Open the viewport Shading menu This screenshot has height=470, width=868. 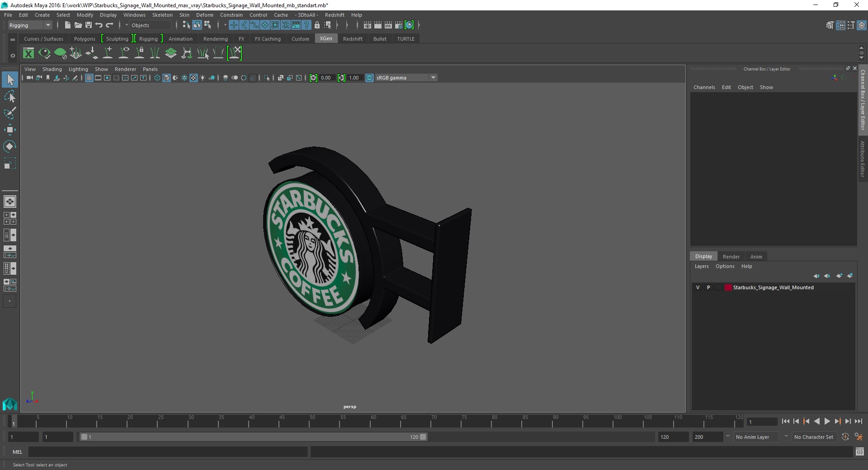click(52, 69)
